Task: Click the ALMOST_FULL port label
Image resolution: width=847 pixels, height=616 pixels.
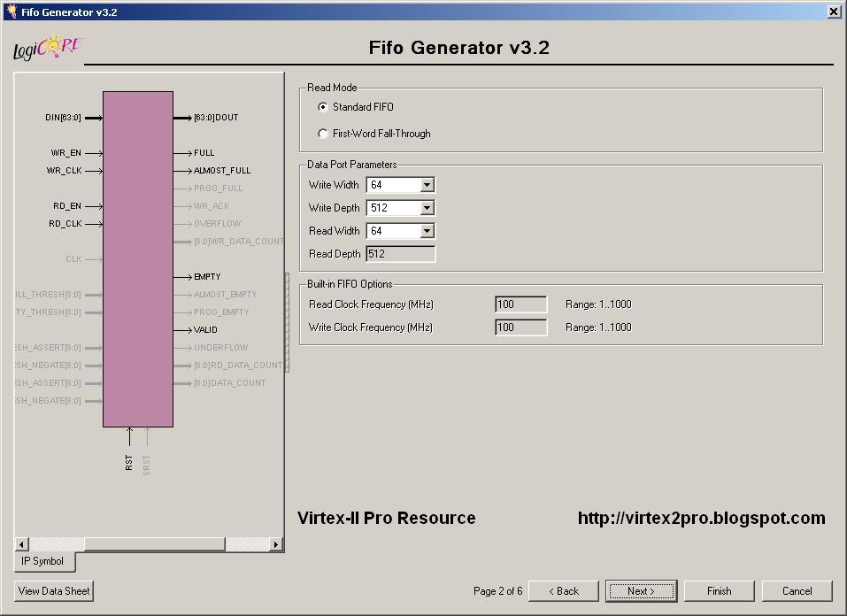Action: (x=222, y=171)
